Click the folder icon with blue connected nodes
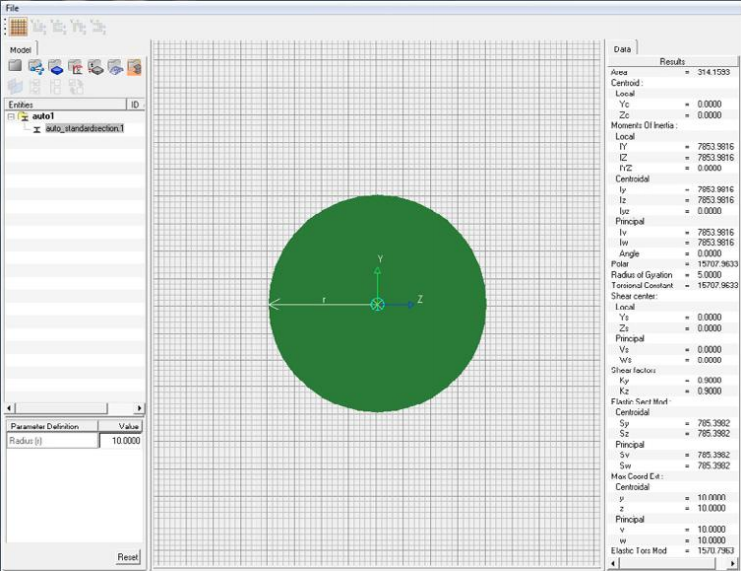The width and height of the screenshot is (741, 572). (x=35, y=67)
